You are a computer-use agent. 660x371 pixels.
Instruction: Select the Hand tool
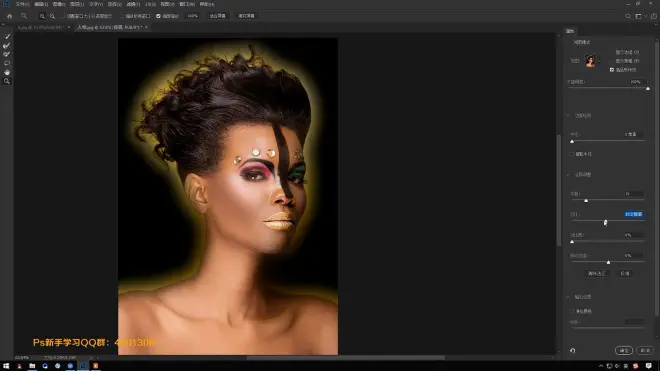point(7,72)
